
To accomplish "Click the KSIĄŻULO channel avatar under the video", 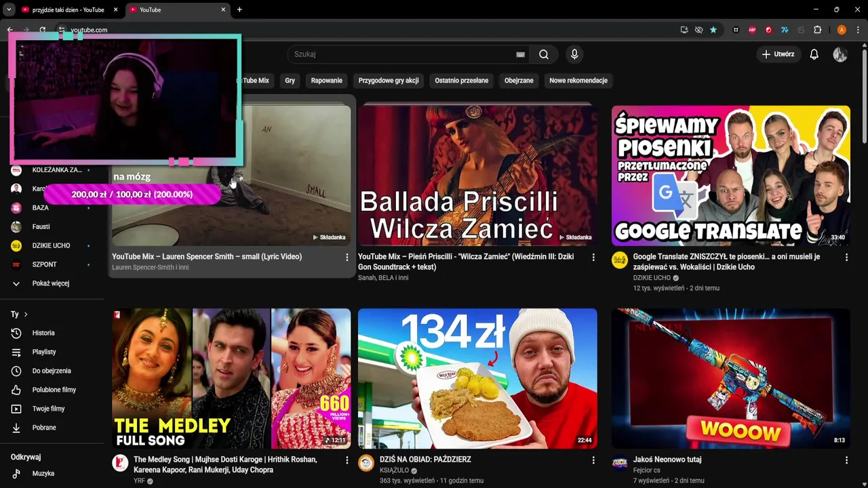I will click(x=366, y=464).
